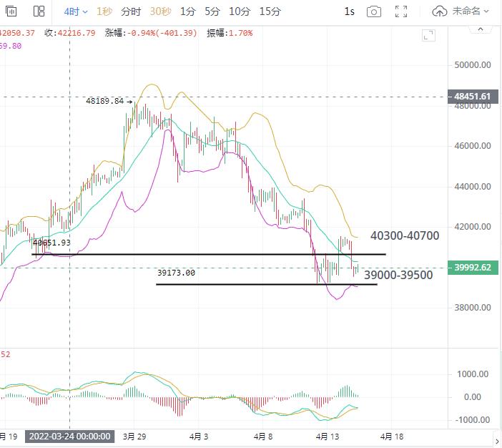Click the 1s refresh rate button
The image size is (502, 448).
tap(349, 11)
